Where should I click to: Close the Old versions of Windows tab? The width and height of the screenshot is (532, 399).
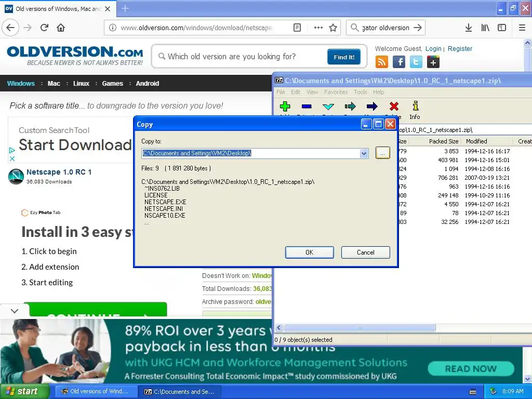108,9
